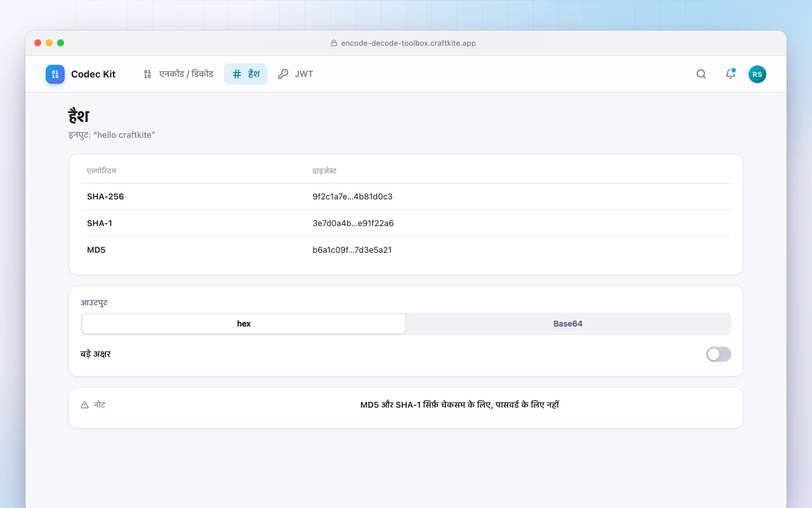The image size is (812, 508).
Task: Click the lock icon in address bar
Action: [334, 43]
